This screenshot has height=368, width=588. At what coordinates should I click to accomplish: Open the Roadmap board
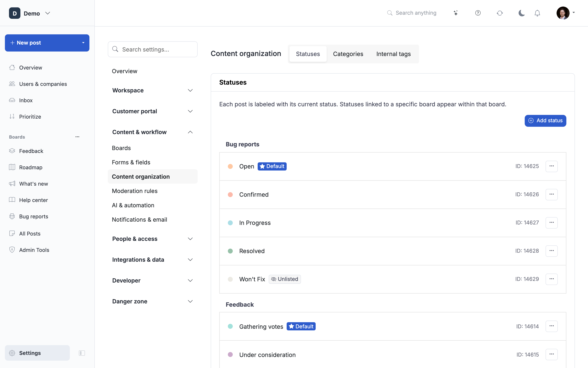click(x=31, y=167)
